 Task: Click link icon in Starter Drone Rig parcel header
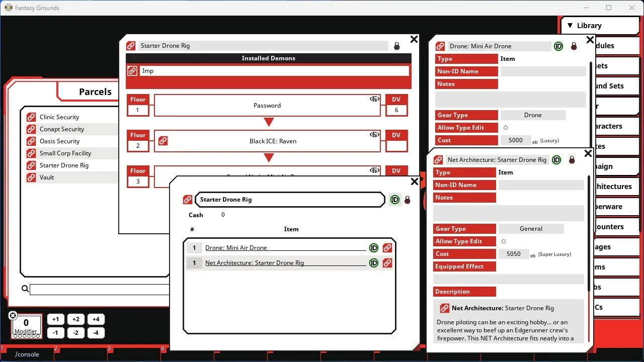click(x=188, y=200)
